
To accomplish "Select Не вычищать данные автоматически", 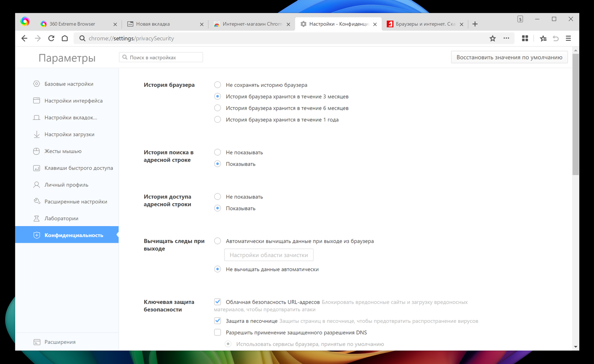I will pyautogui.click(x=217, y=269).
